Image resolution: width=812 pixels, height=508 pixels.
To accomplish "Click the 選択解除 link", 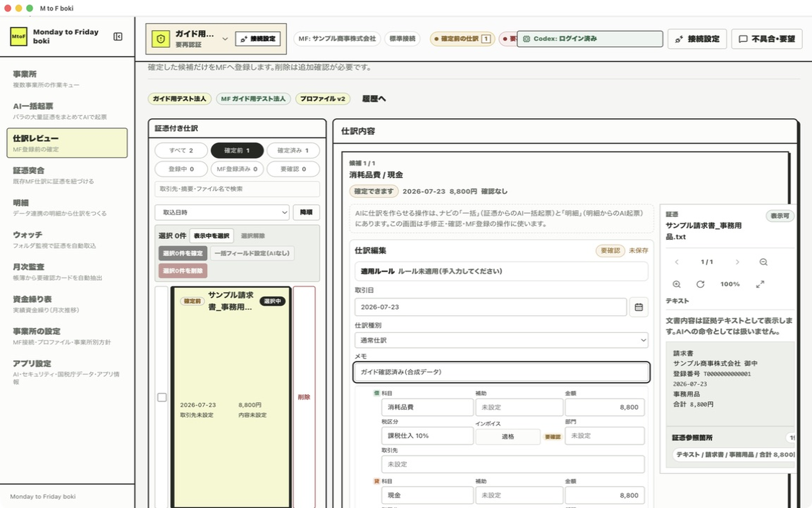I will (x=253, y=236).
